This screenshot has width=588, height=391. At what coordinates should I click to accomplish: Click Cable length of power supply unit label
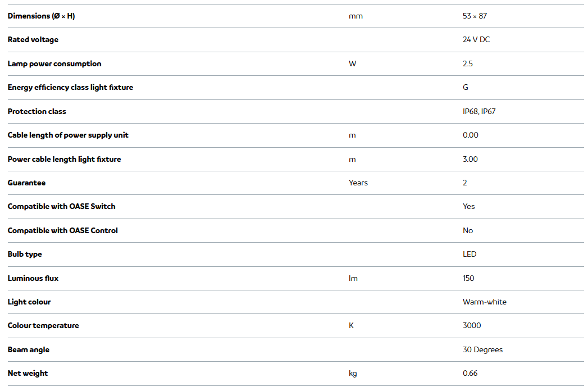tap(68, 135)
